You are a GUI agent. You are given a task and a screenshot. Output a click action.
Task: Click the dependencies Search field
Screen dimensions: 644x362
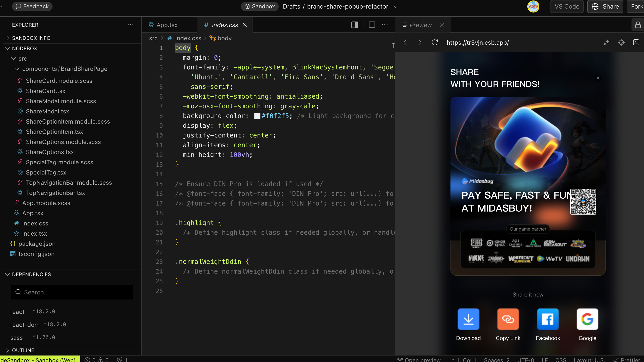point(72,292)
